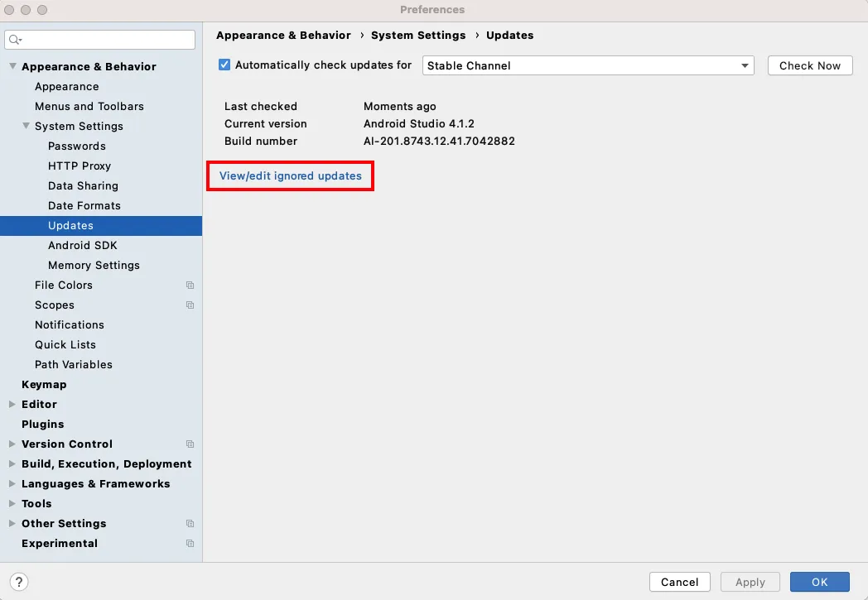Image resolution: width=868 pixels, height=600 pixels.
Task: Collapse the System Settings subtree
Action: click(x=26, y=126)
